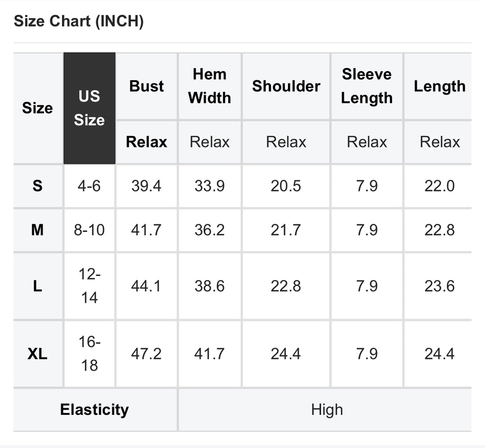The image size is (485, 448).
Task: Click the Bust column header
Action: coord(147,86)
